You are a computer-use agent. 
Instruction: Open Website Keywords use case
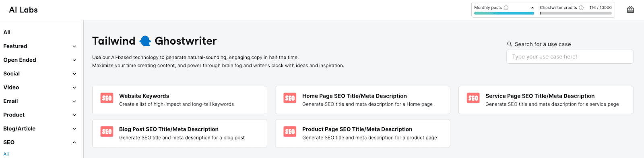pyautogui.click(x=180, y=100)
